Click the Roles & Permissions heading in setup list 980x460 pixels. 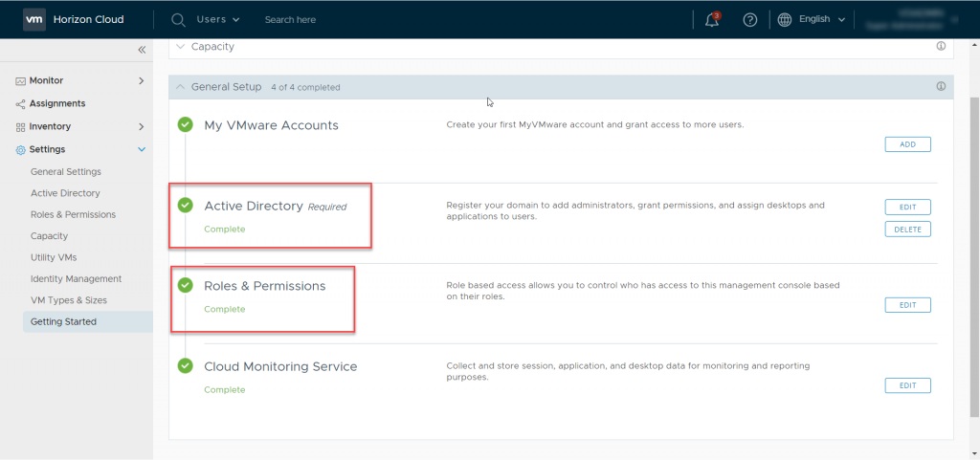point(265,286)
